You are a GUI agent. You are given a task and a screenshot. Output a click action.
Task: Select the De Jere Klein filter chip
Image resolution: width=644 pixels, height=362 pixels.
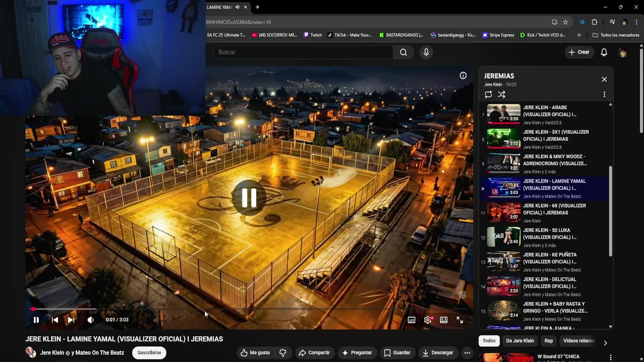(x=520, y=341)
